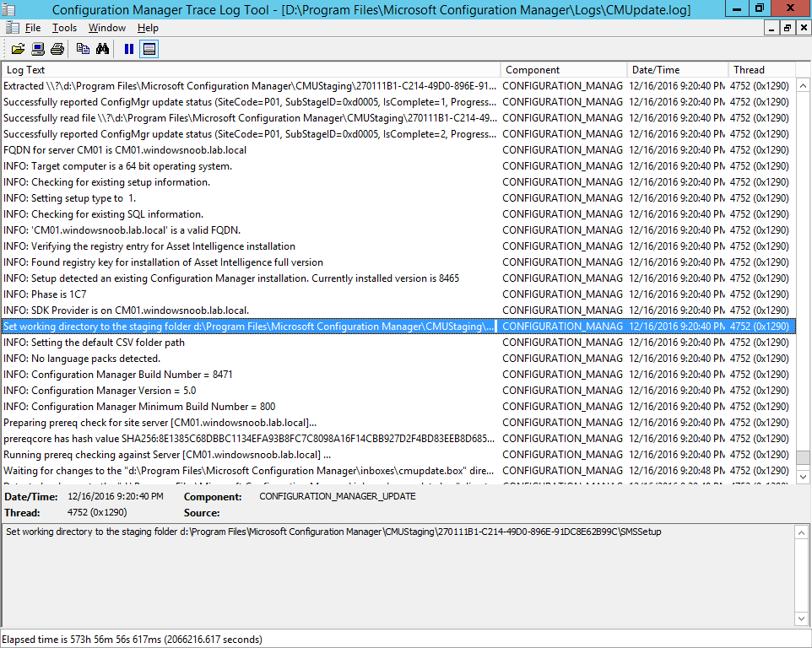Click the details pane scroll up arrow
Screen dimensions: 812x648
point(801,532)
